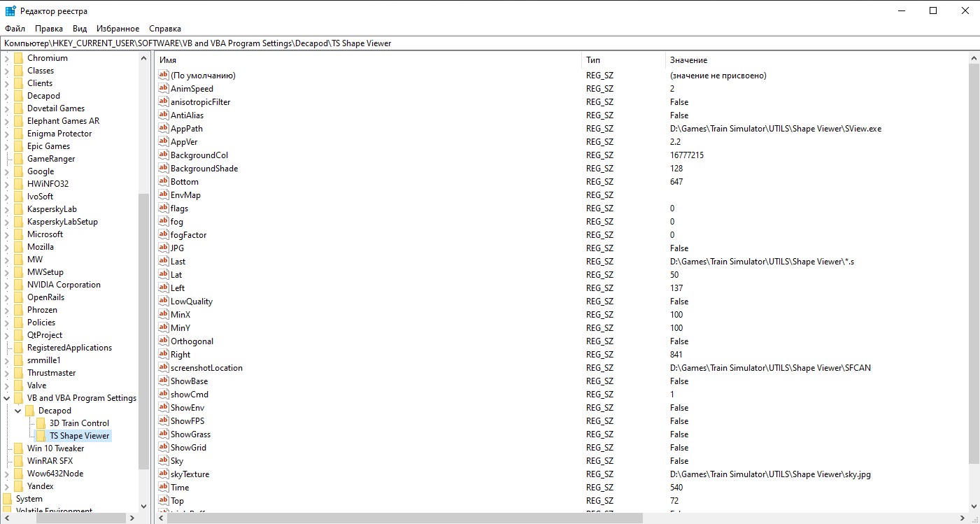Image resolution: width=980 pixels, height=524 pixels.
Task: Open the Правка menu
Action: point(49,29)
